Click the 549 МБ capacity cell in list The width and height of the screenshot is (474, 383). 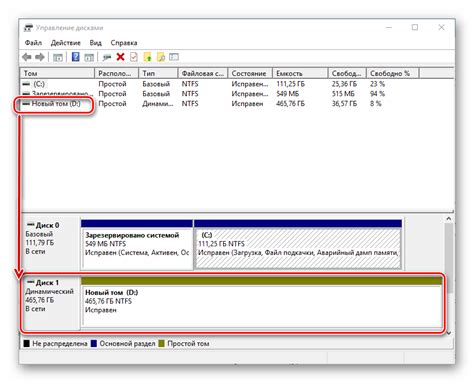click(x=287, y=94)
